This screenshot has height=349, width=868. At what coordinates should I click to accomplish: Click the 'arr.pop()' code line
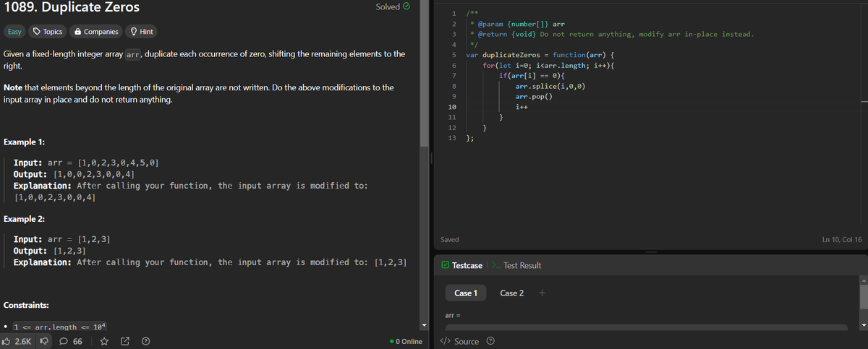[534, 96]
